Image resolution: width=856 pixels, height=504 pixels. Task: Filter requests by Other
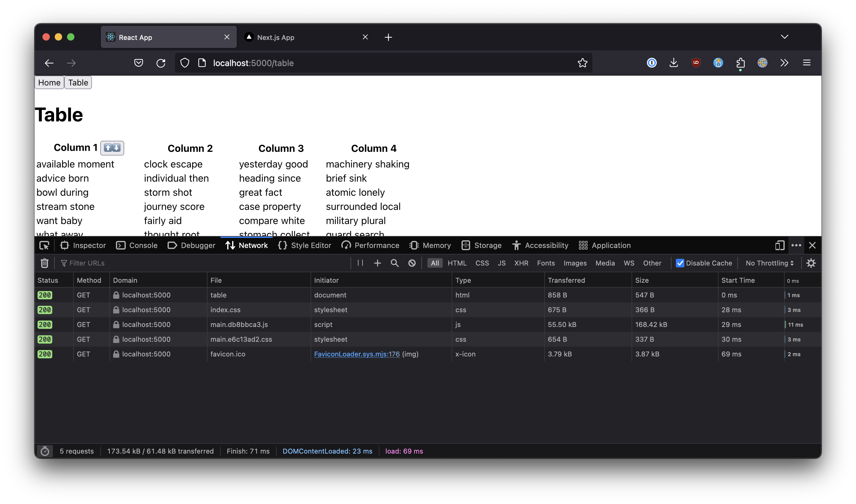[x=652, y=263]
